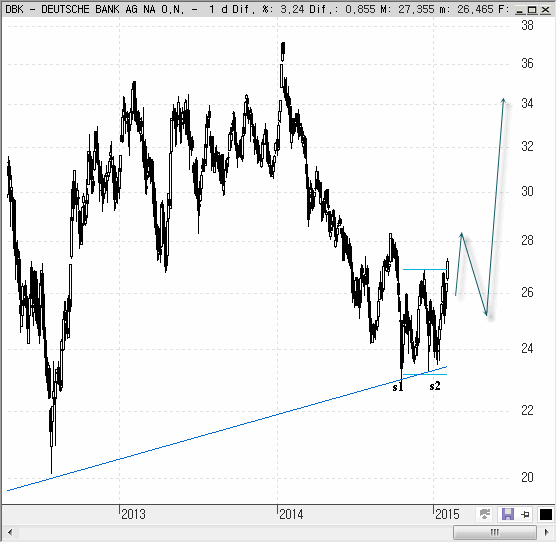Click the empty scrollbar track left of thumb
Viewport: 557px width, 543px height.
click(234, 532)
